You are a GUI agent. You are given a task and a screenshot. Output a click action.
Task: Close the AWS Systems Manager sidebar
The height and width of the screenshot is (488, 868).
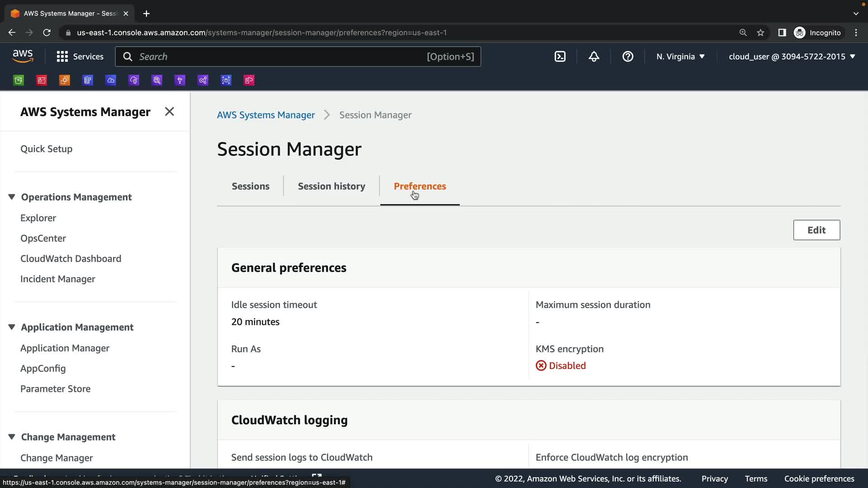click(170, 112)
